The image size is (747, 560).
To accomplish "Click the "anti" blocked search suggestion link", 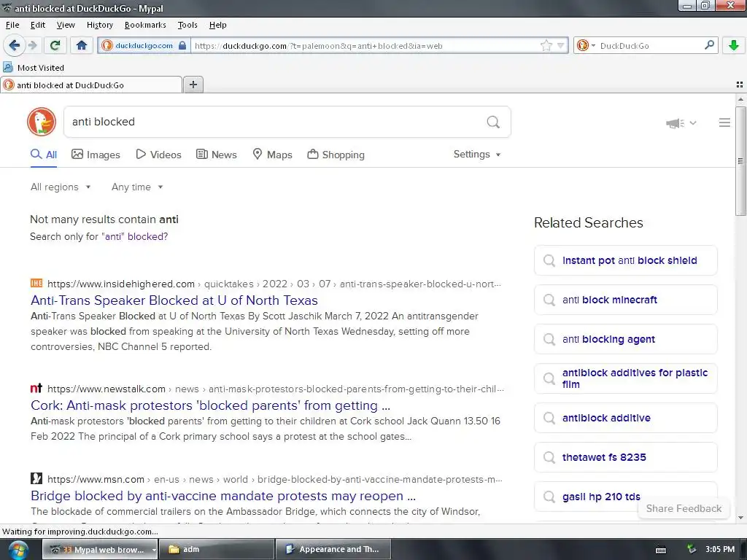I will pos(135,237).
